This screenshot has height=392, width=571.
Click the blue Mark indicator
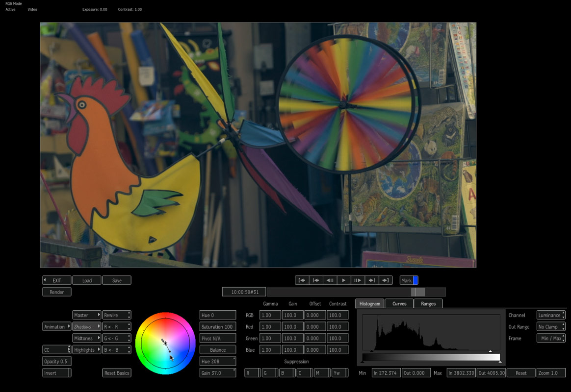415,280
